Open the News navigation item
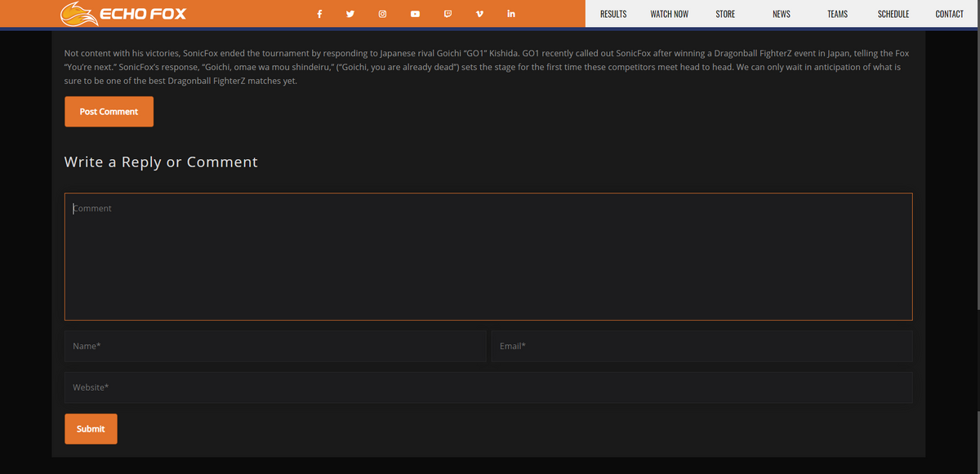980x474 pixels. pyautogui.click(x=782, y=14)
